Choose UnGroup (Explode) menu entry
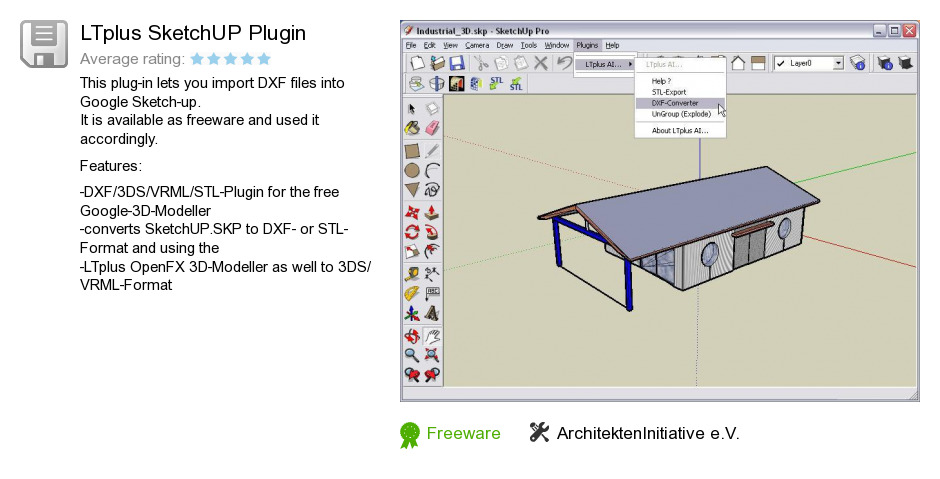The width and height of the screenshot is (940, 479). pos(680,114)
